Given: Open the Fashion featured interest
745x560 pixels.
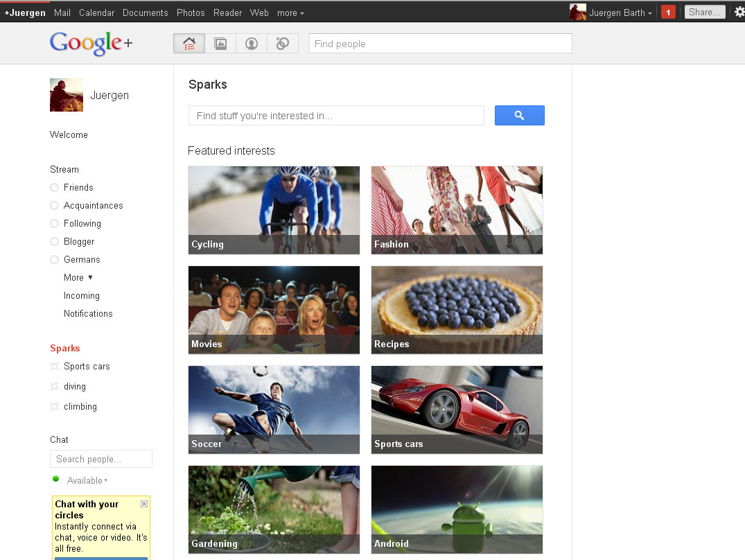Looking at the screenshot, I should point(457,210).
